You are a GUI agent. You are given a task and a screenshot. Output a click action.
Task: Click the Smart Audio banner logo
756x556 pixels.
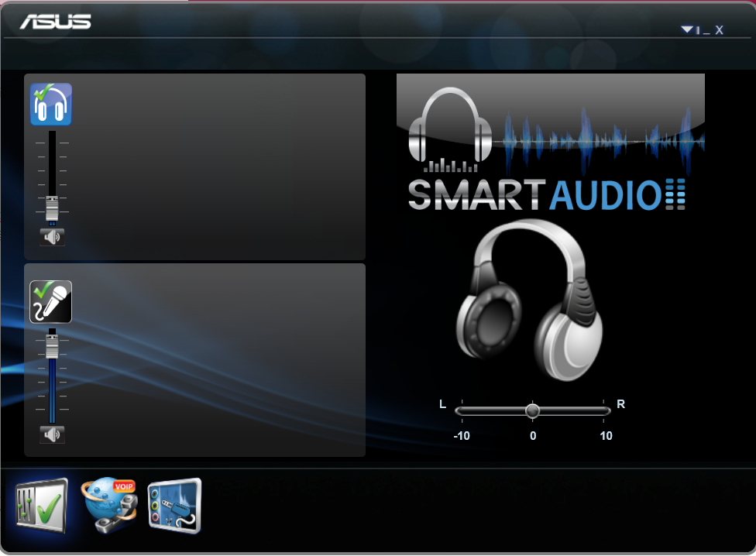point(551,143)
